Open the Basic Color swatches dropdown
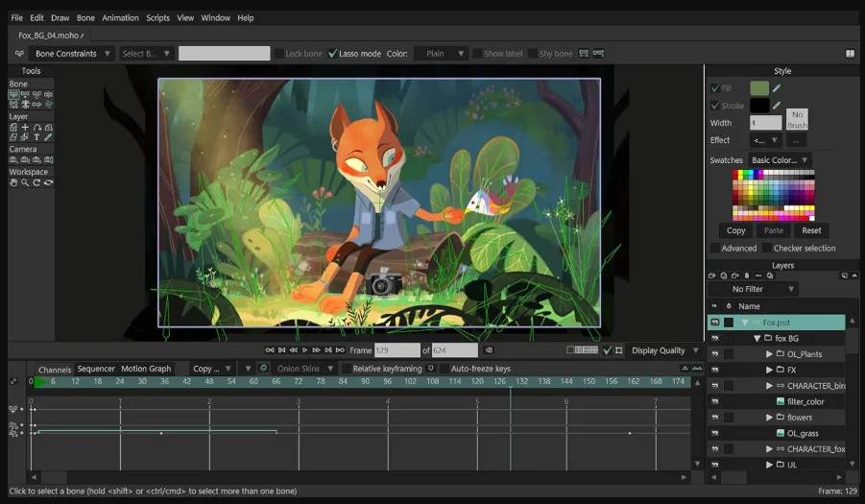865x504 pixels. 780,160
